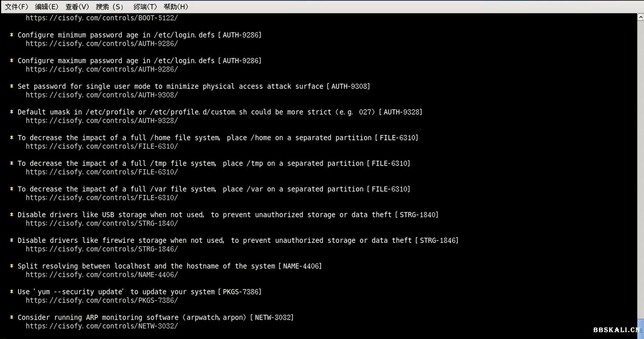Viewport: 644px width, 339px height.
Task: Open the STRG-1840 USB storage link
Action: coord(101,224)
